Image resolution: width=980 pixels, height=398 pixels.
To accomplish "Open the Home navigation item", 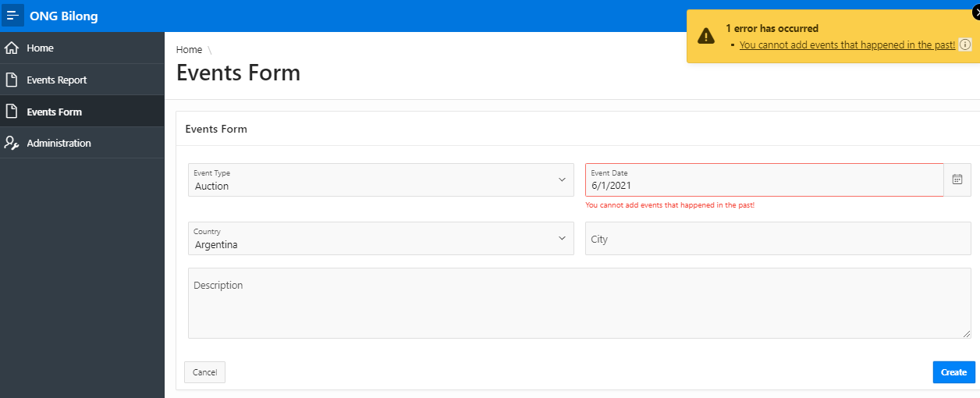I will tap(82, 48).
